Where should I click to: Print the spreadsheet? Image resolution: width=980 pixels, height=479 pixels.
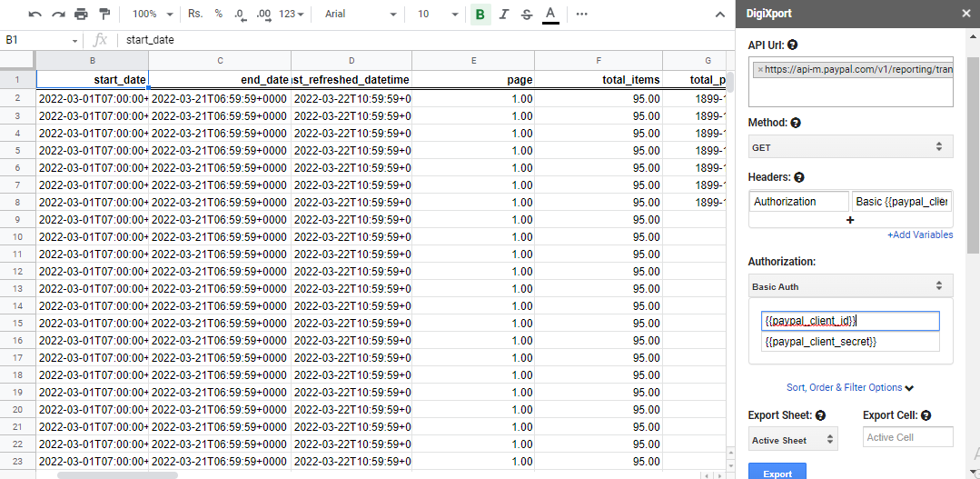click(81, 14)
